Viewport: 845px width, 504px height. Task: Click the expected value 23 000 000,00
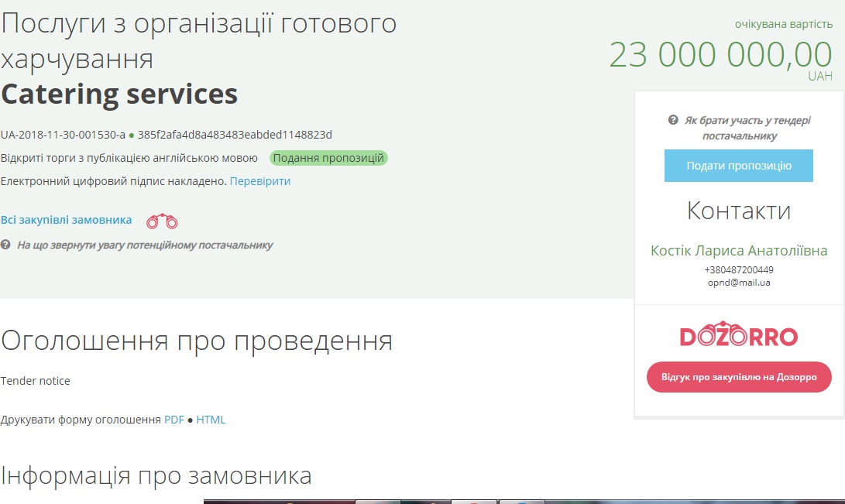(720, 55)
